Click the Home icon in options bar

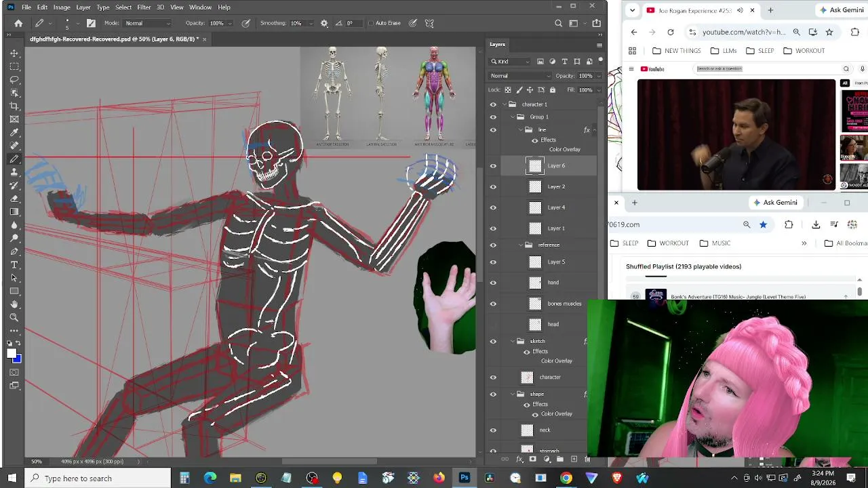pyautogui.click(x=18, y=23)
